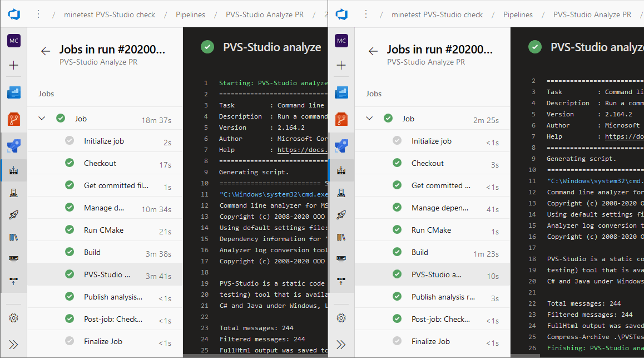
Task: Open Pipelines breadcrumb in left header
Action: pyautogui.click(x=190, y=15)
